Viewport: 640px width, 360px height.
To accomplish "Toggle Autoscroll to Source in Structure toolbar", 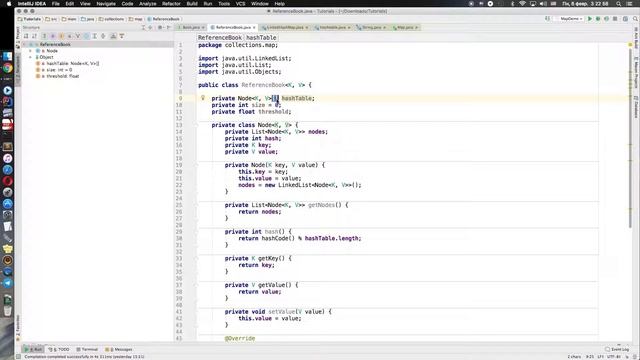I will tap(113, 36).
